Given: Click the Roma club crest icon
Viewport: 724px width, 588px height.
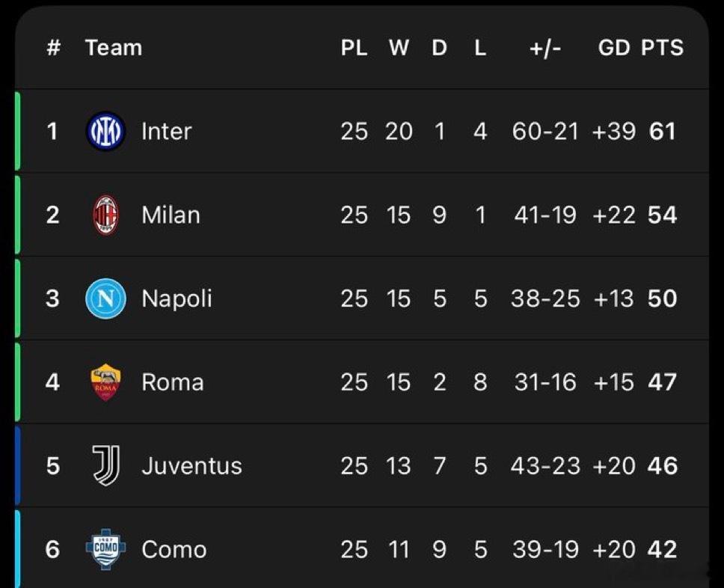Looking at the screenshot, I should tap(105, 382).
